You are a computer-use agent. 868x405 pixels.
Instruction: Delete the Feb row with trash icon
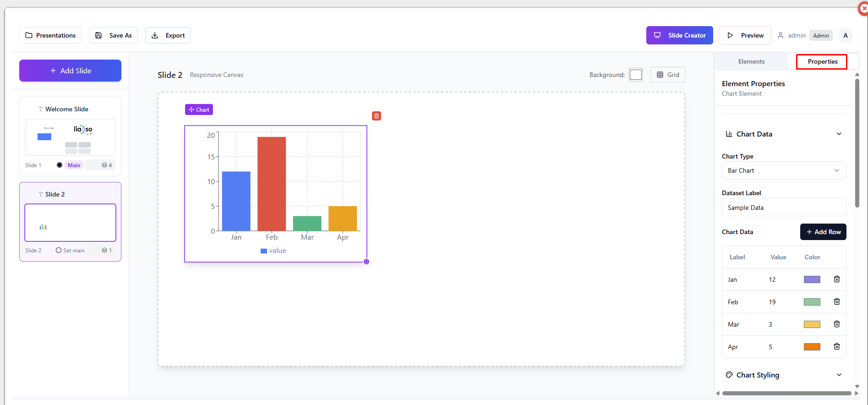836,302
